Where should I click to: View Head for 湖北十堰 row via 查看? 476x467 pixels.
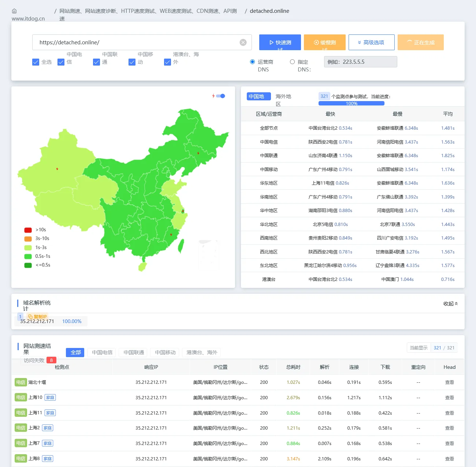(x=449, y=382)
